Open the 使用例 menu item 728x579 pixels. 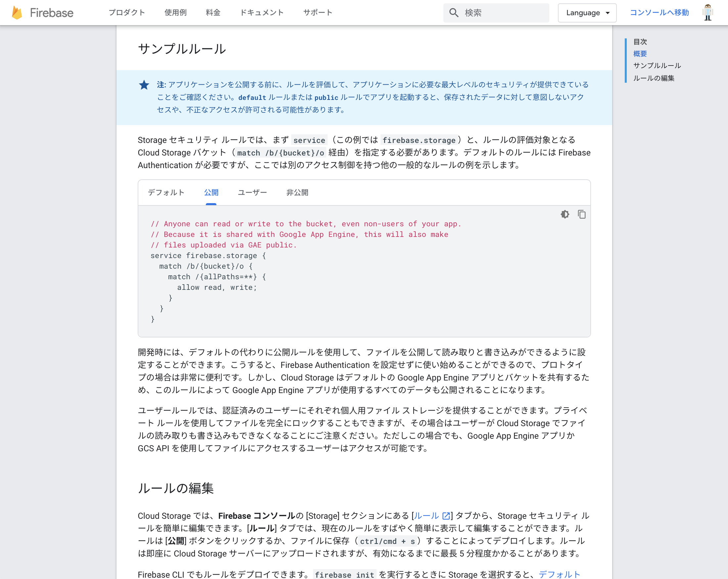(x=176, y=13)
